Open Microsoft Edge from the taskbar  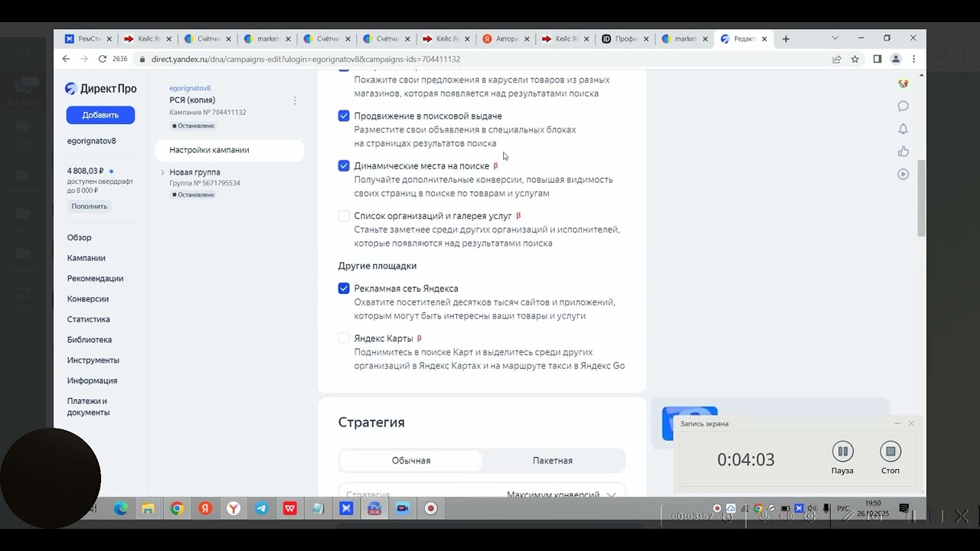(x=121, y=508)
